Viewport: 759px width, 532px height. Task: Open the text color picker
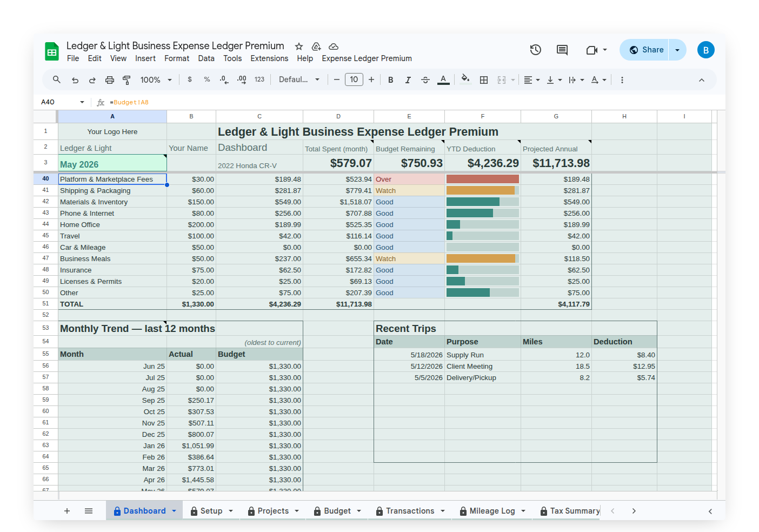443,80
